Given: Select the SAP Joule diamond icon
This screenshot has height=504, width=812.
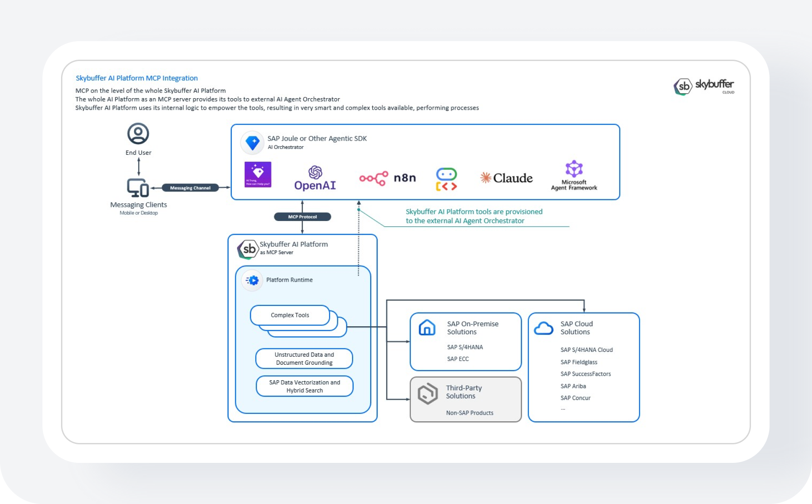Looking at the screenshot, I should [253, 143].
